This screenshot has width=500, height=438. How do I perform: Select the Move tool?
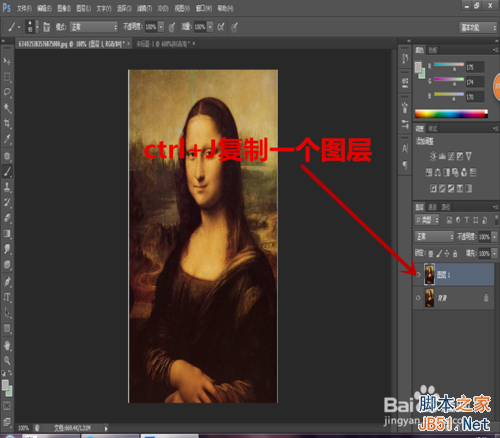7,61
